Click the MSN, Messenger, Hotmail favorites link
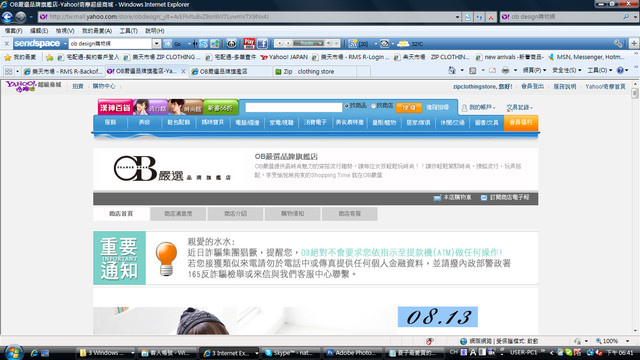This screenshot has width=640, height=360. point(586,57)
